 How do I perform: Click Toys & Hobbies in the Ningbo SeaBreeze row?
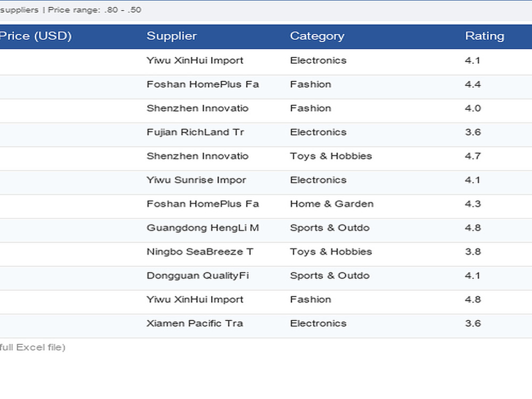[x=331, y=252]
